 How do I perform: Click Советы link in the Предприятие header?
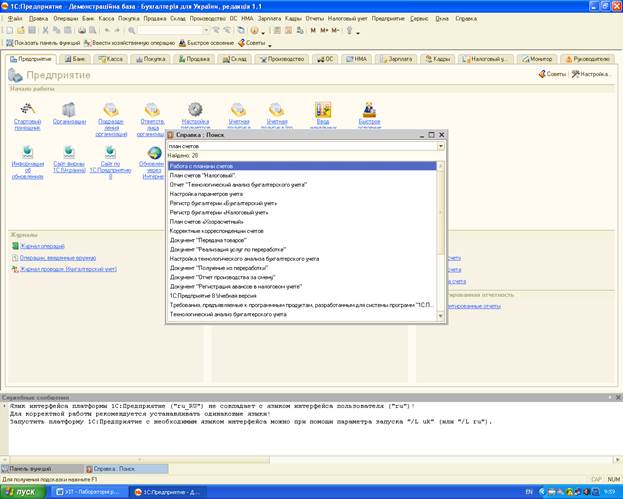tap(552, 74)
